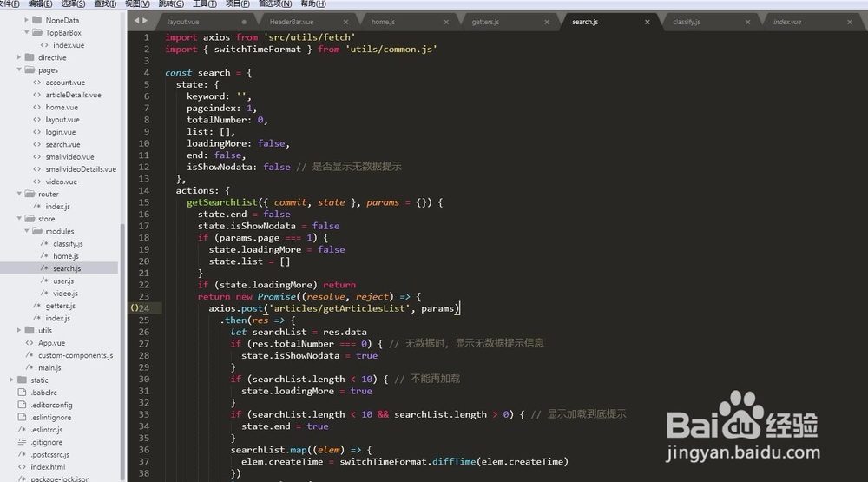Switch to the HeaderBar.vue tab

(x=291, y=23)
